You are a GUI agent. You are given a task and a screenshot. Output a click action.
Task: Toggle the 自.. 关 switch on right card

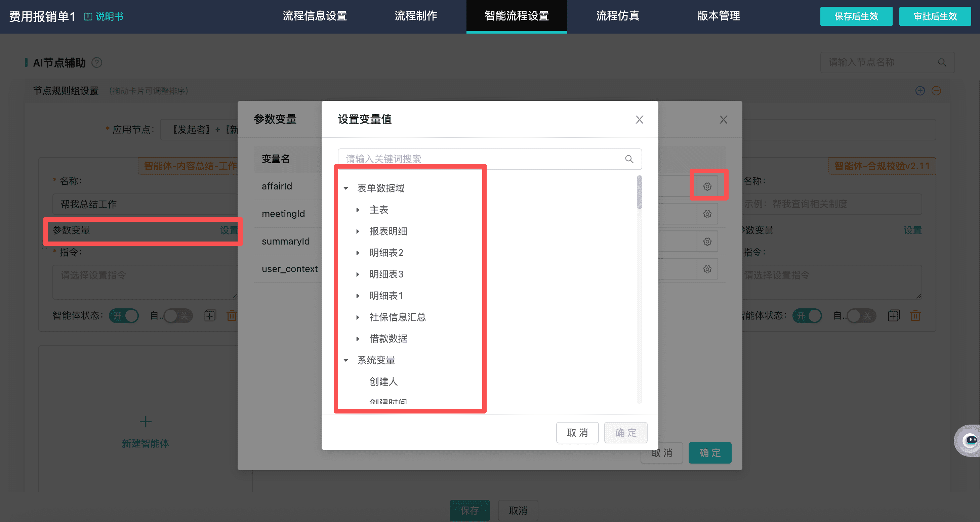coord(862,315)
